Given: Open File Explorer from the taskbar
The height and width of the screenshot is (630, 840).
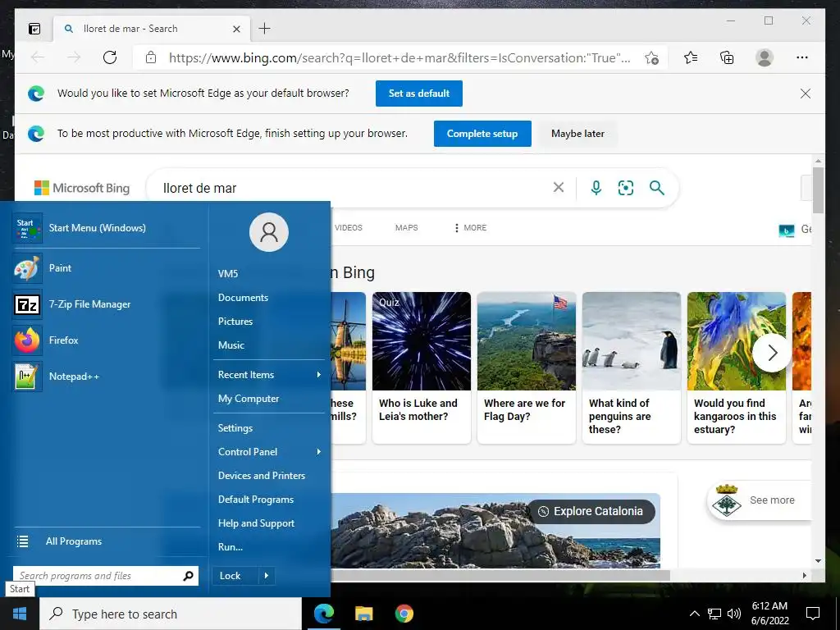Looking at the screenshot, I should click(x=363, y=614).
